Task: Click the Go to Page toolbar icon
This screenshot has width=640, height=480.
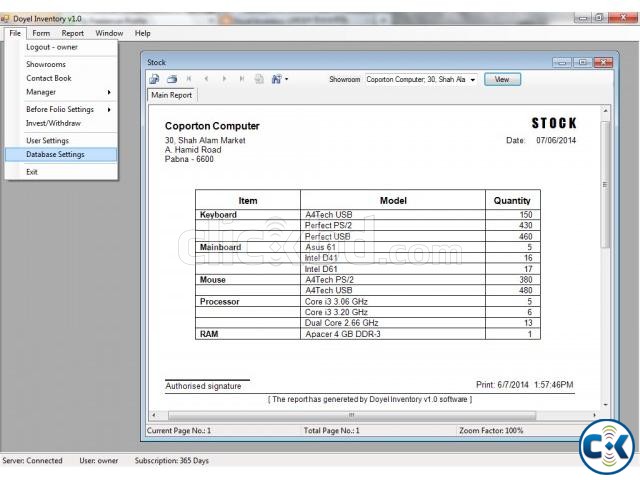Action: click(259, 79)
